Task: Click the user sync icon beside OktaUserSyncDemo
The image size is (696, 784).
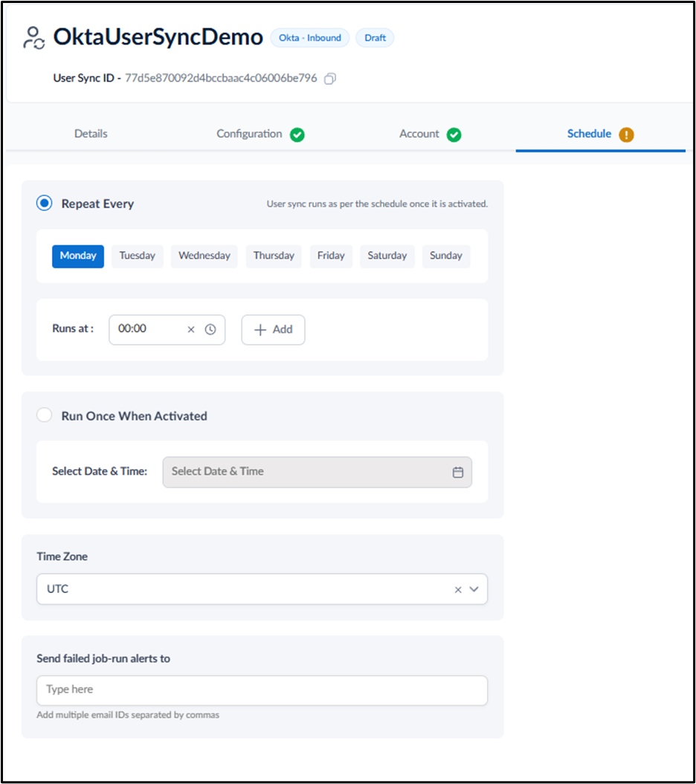Action: 34,38
